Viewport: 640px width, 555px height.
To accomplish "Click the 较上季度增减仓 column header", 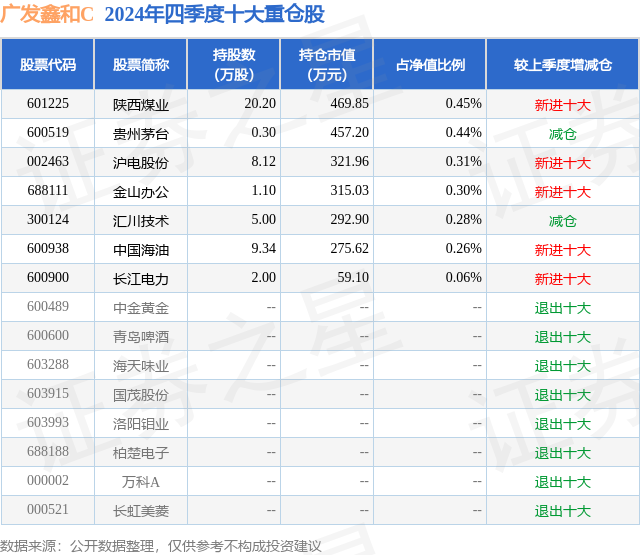I will pos(563,64).
